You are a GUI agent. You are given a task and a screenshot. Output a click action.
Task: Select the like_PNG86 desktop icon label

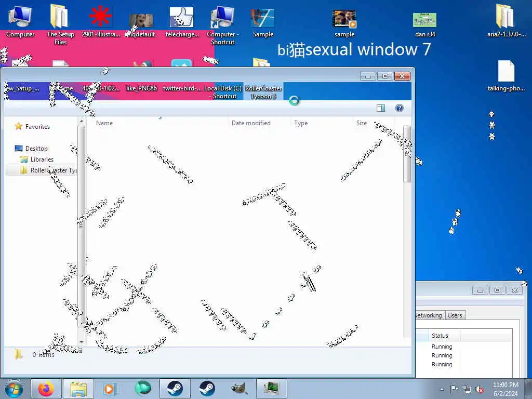pos(141,88)
